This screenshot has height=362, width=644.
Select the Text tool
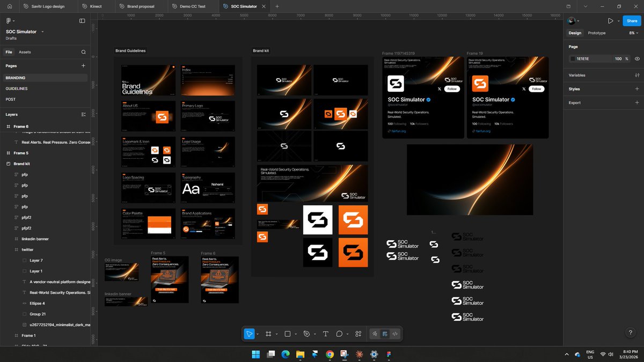325,334
